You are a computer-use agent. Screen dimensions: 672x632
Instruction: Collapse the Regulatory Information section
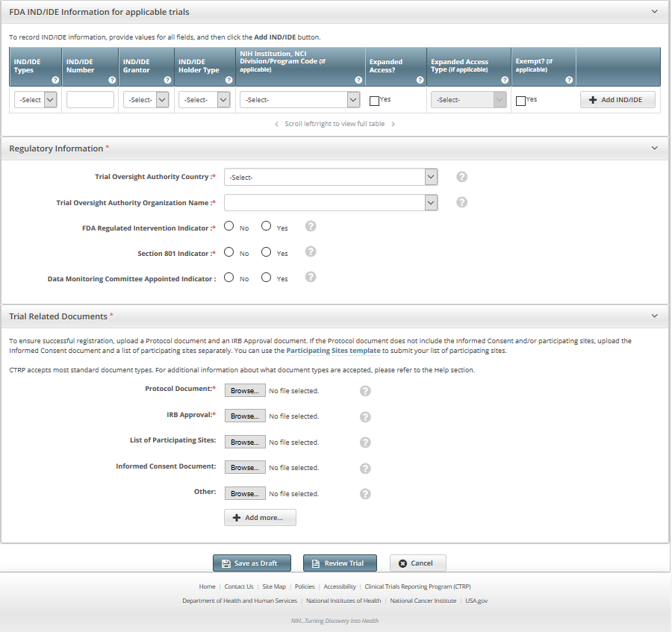(654, 148)
